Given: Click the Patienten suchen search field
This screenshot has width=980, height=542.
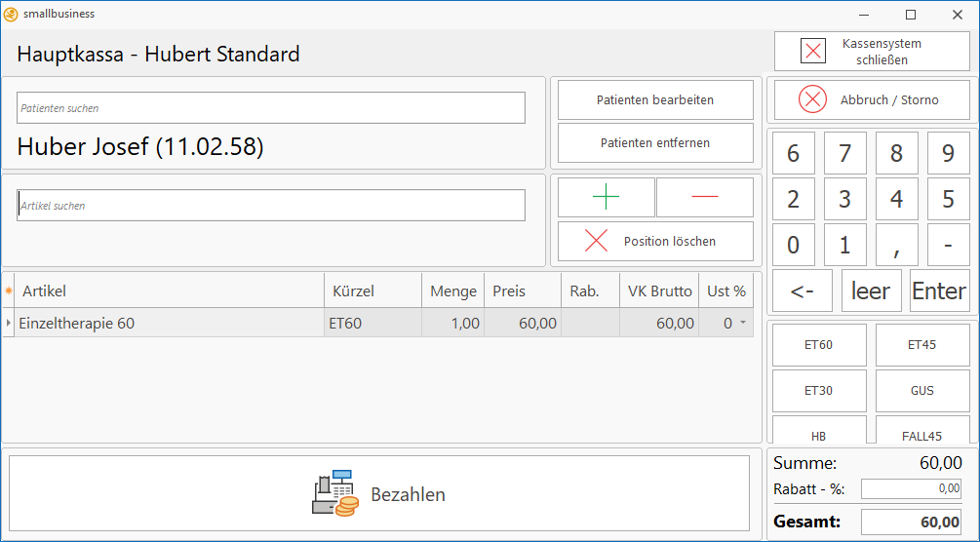Looking at the screenshot, I should tap(271, 108).
